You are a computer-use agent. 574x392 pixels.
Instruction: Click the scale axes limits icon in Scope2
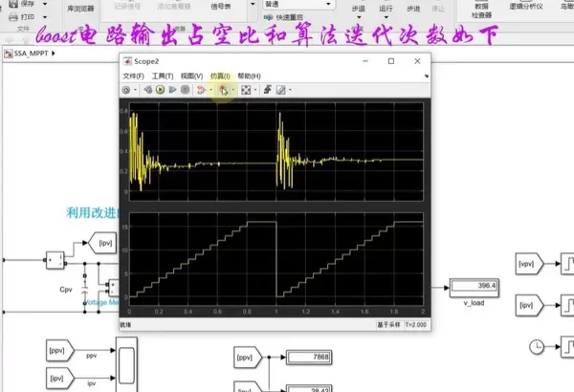pyautogui.click(x=246, y=90)
